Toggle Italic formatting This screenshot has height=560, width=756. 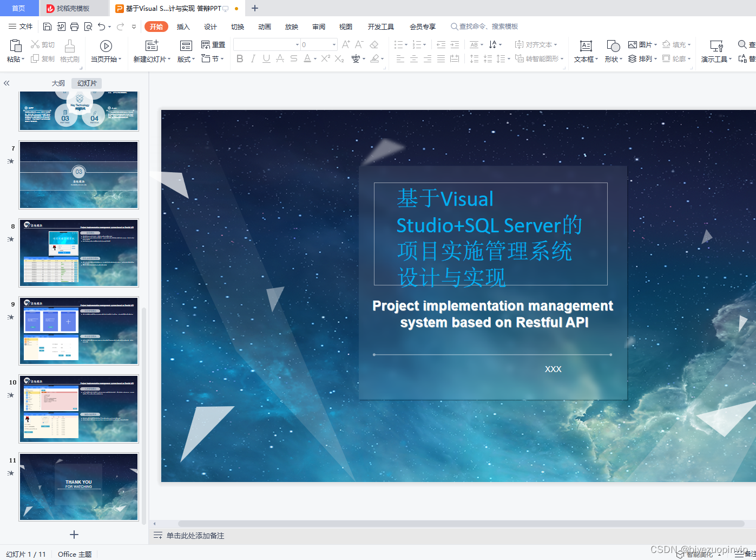pos(253,58)
